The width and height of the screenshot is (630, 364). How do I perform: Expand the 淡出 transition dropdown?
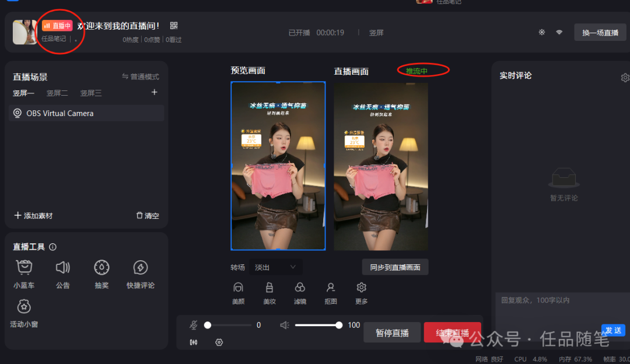[275, 267]
